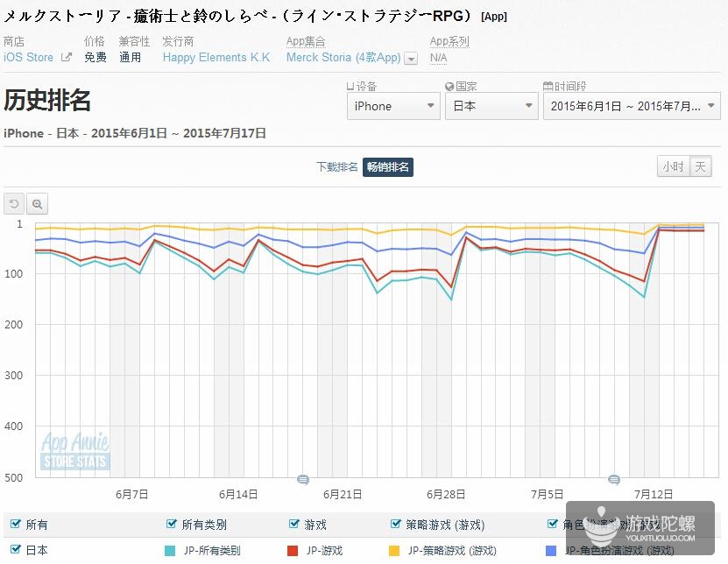Viewport: 728px width, 564px height.
Task: Toggle the 游戏 category checkbox
Action: point(294,525)
